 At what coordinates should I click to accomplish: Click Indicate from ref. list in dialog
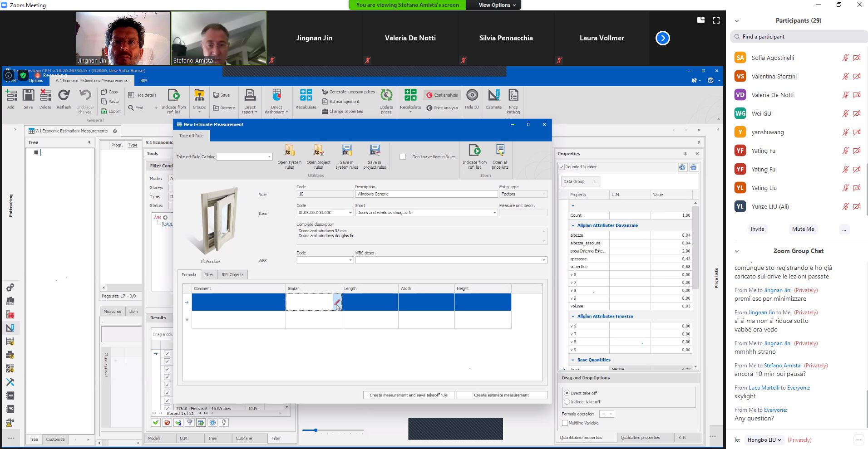(x=474, y=151)
